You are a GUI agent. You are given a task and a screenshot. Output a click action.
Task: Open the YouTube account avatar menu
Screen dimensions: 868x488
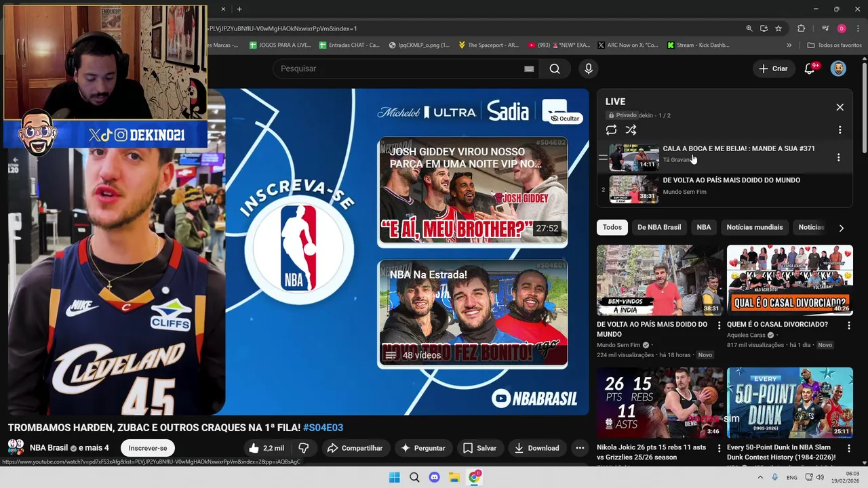(x=839, y=68)
